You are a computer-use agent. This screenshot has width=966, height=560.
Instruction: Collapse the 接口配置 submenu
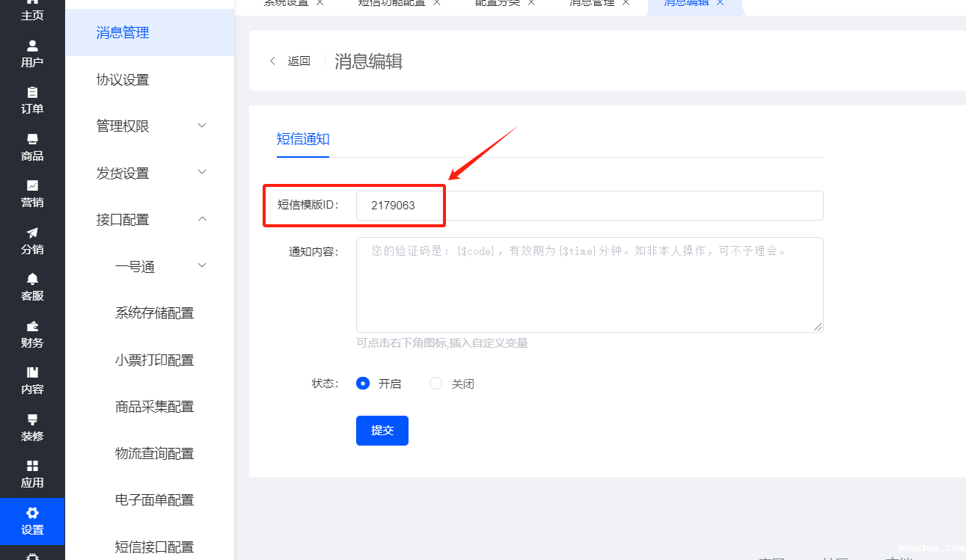[x=150, y=220]
